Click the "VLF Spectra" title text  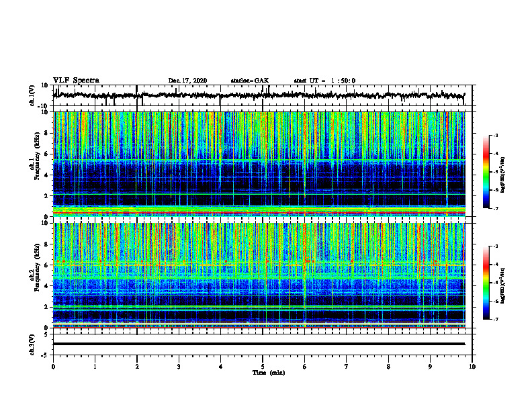pyautogui.click(x=76, y=81)
